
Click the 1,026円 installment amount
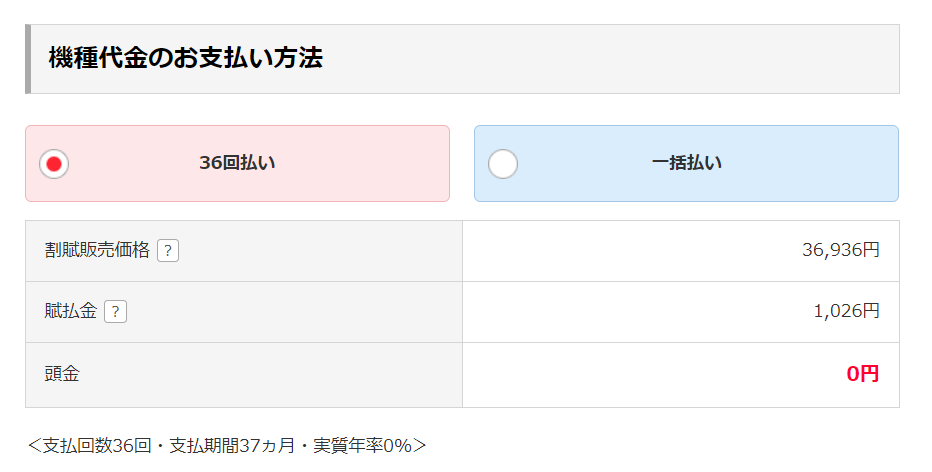pos(846,312)
